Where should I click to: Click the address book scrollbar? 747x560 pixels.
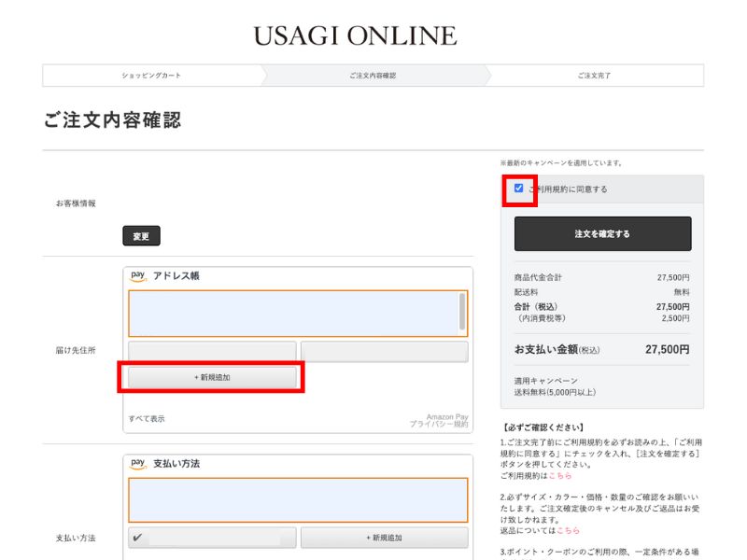tap(462, 313)
